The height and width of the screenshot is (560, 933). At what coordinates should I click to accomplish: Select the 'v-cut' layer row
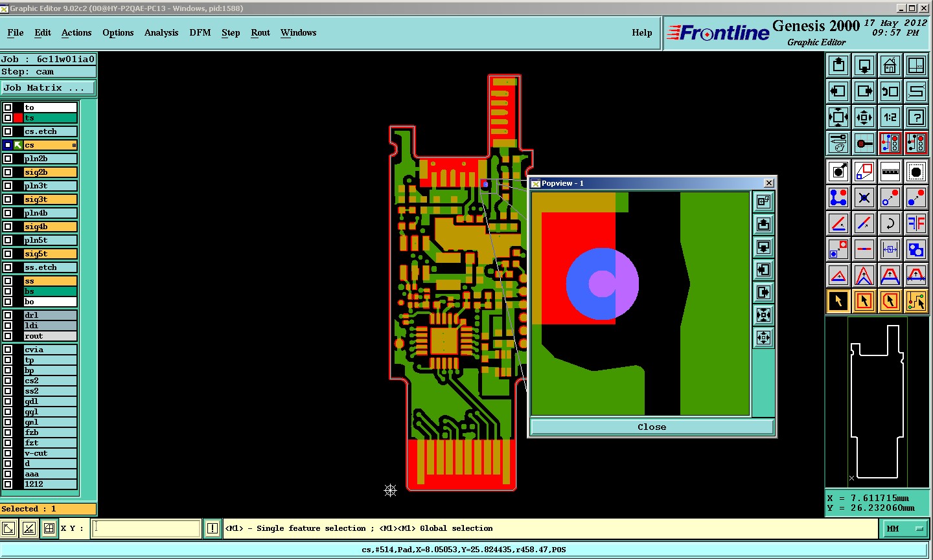pos(51,453)
